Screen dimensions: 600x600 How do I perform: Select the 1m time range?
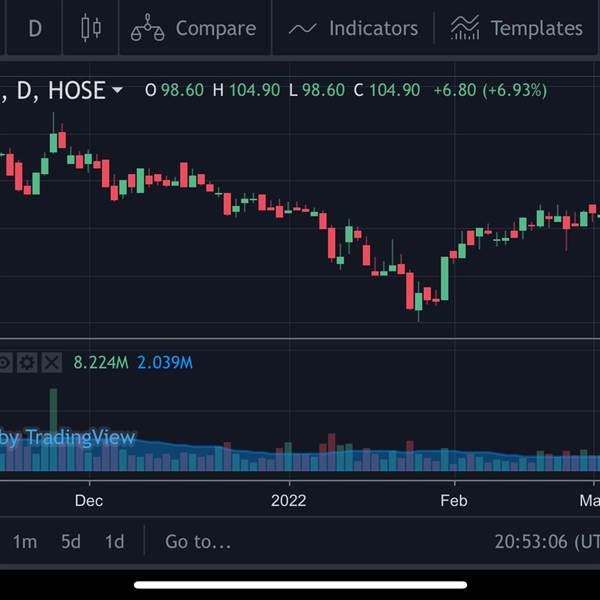click(25, 542)
